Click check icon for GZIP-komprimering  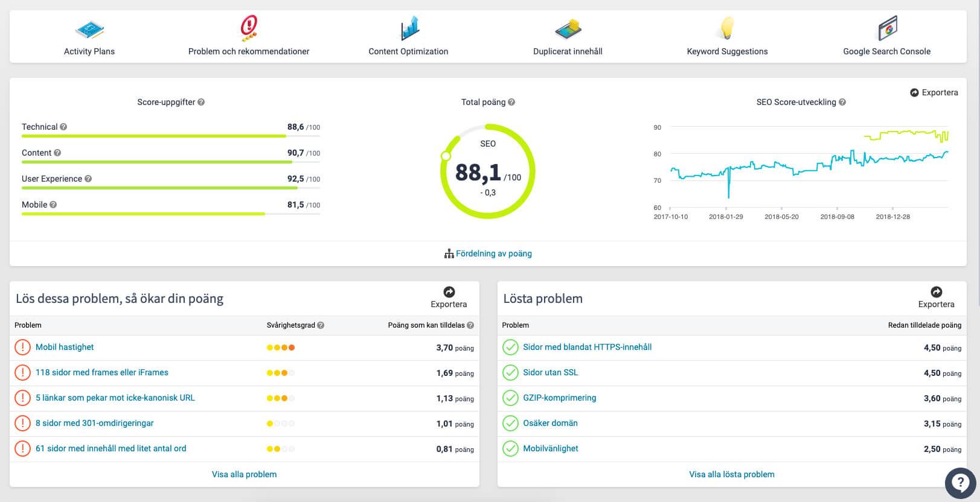pyautogui.click(x=510, y=398)
